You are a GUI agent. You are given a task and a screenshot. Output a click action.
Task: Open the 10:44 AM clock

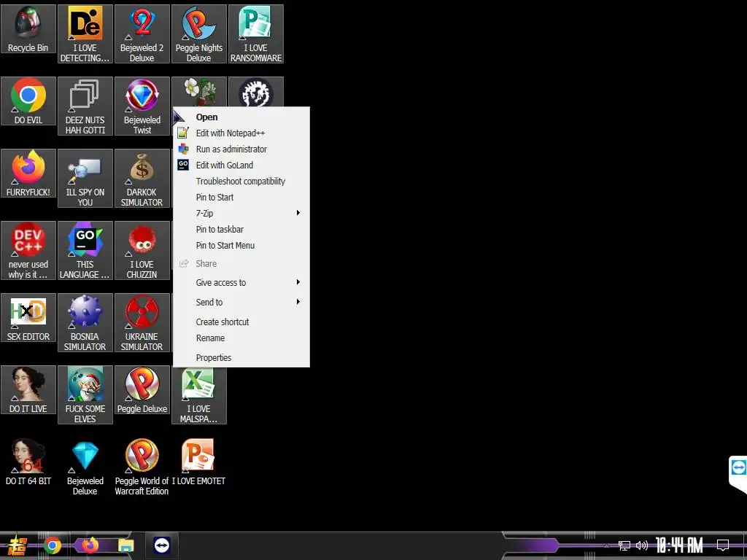679,545
